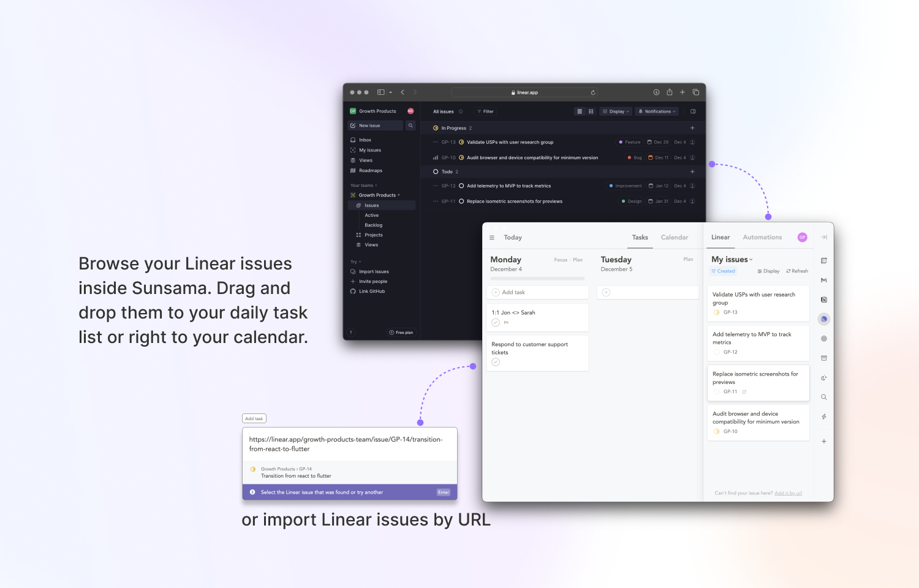Switch Linear to list layout view
Viewport: 919px width, 588px height.
pos(580,111)
